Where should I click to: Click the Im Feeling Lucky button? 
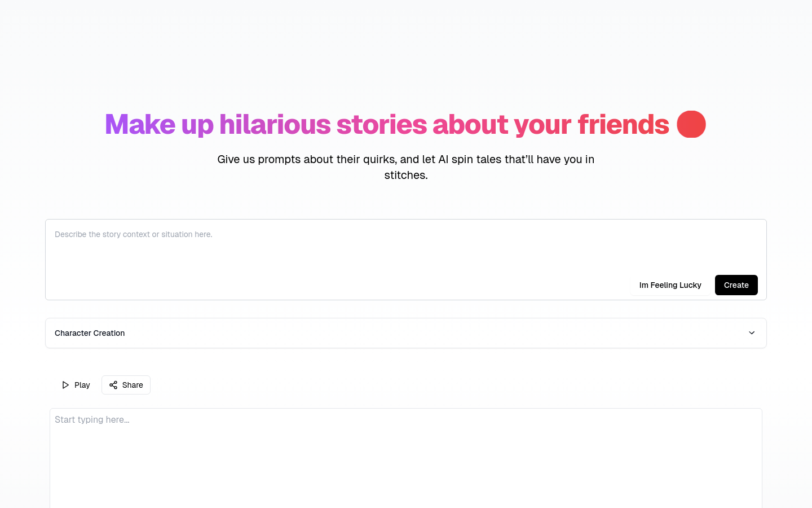pos(670,285)
